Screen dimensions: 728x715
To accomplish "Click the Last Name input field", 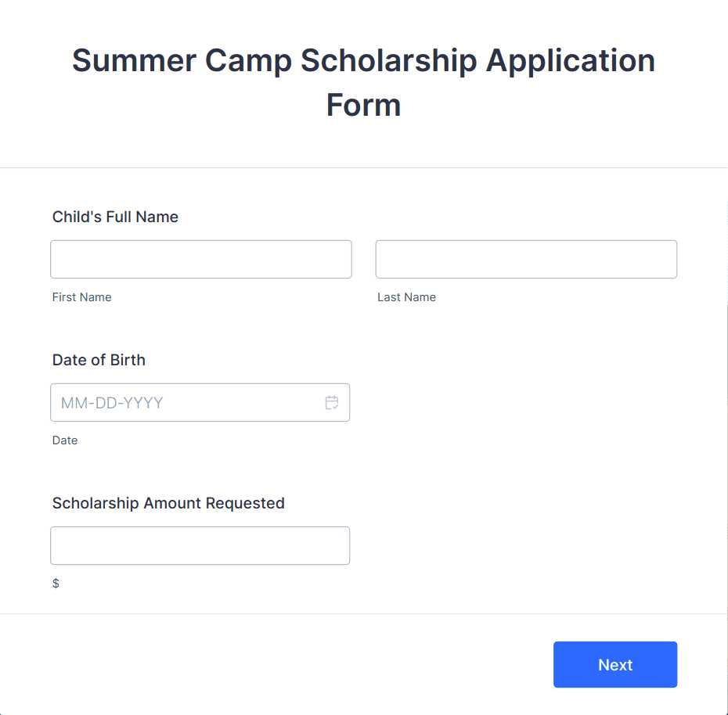I will tap(525, 259).
